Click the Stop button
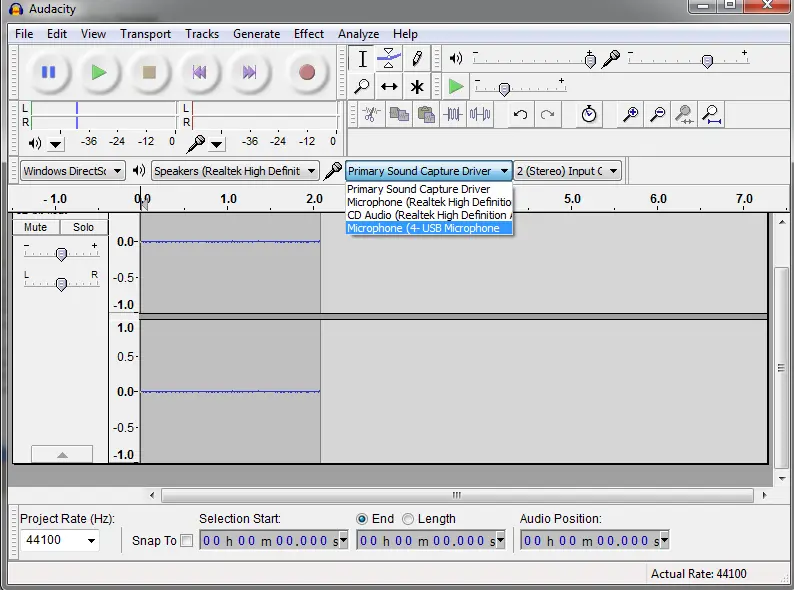Image resolution: width=794 pixels, height=590 pixels. (149, 72)
